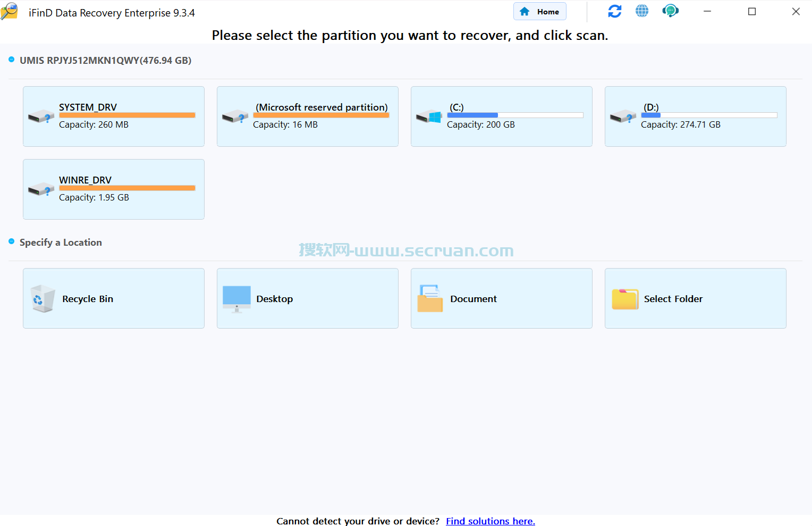Close the iFinD Data Recovery window
Image resolution: width=812 pixels, height=526 pixels.
[796, 11]
